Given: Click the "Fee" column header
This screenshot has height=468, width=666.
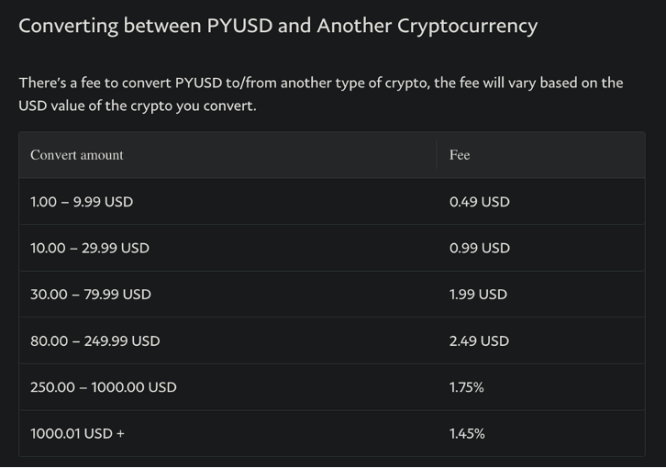Looking at the screenshot, I should [460, 155].
